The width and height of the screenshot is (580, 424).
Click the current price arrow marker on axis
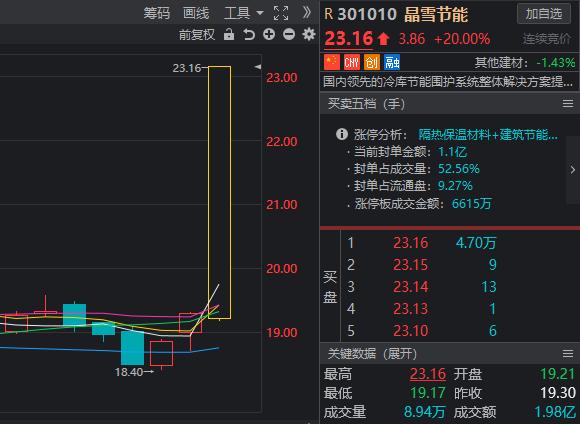tap(258, 67)
